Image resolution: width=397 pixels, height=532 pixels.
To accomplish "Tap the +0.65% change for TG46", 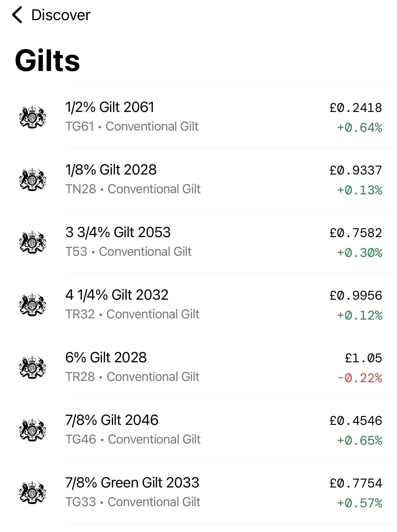I will pyautogui.click(x=360, y=441).
